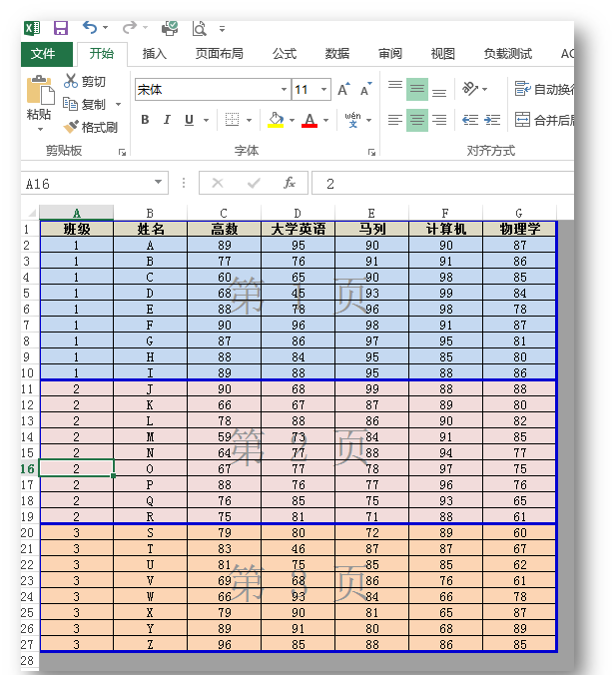Open the font color dropdown arrow
The image size is (616, 675).
click(x=325, y=120)
